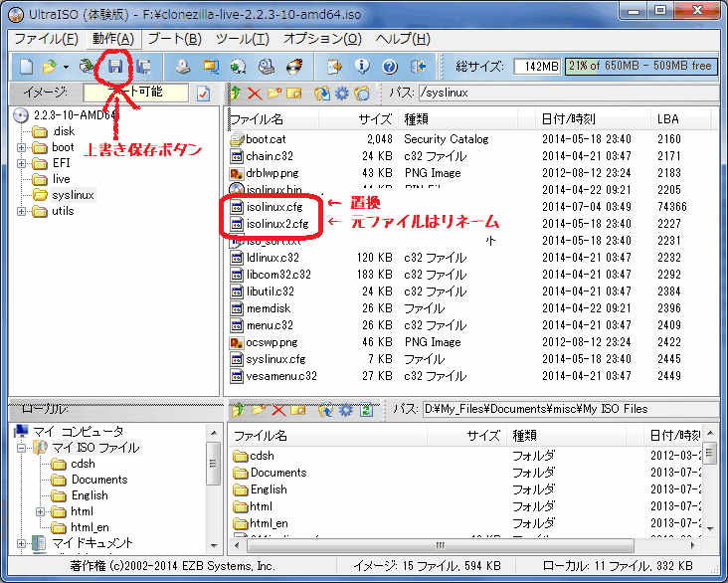The height and width of the screenshot is (583, 728).
Task: Expand the マイ ドキュメント tree node
Action: 21,543
